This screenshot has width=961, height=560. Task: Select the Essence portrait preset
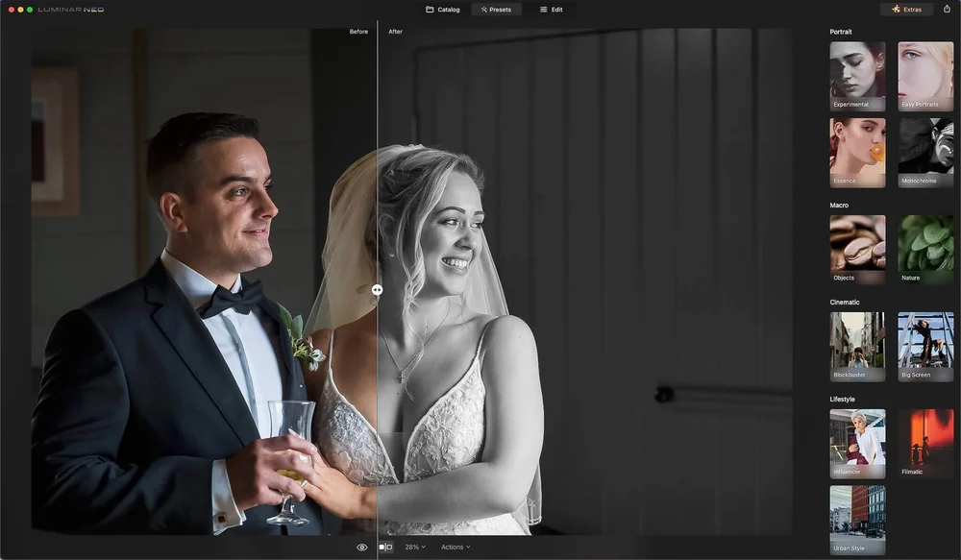(857, 153)
